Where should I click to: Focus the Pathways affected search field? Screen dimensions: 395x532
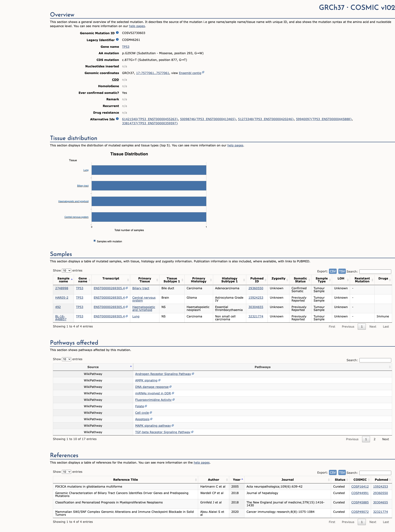pos(375,360)
